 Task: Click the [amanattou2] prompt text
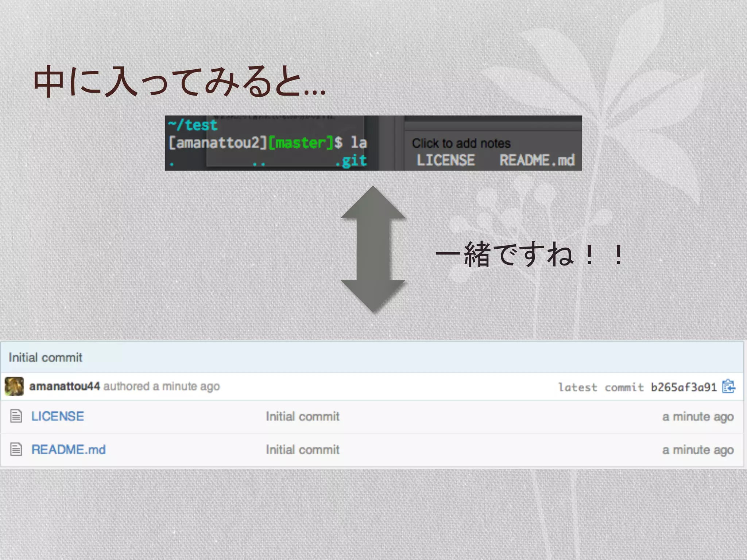[218, 143]
